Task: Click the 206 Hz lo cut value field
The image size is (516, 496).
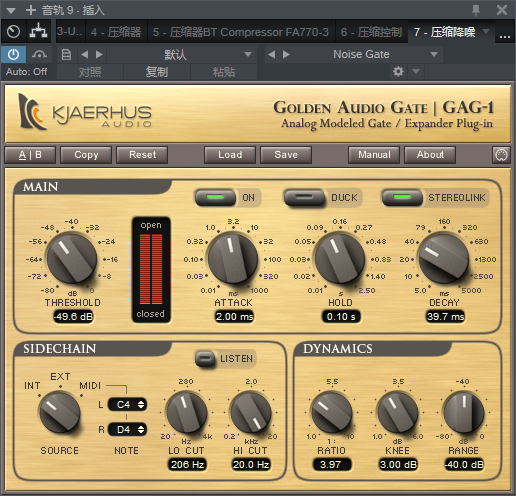Action: tap(187, 464)
